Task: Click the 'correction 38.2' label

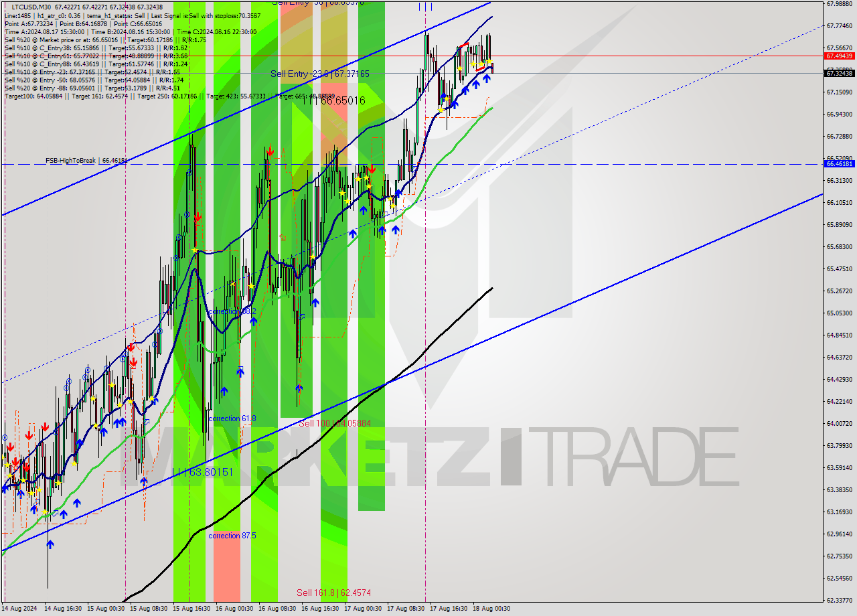Action: point(232,311)
